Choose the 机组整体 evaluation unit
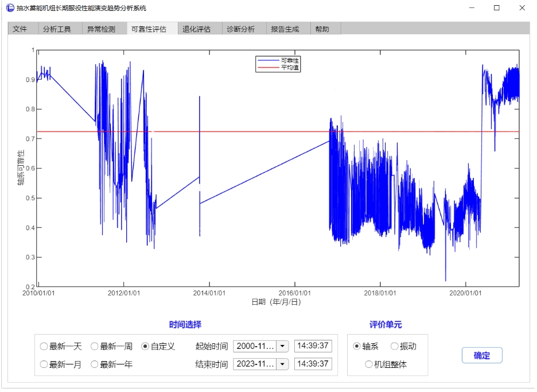537x392 pixels. tap(369, 364)
